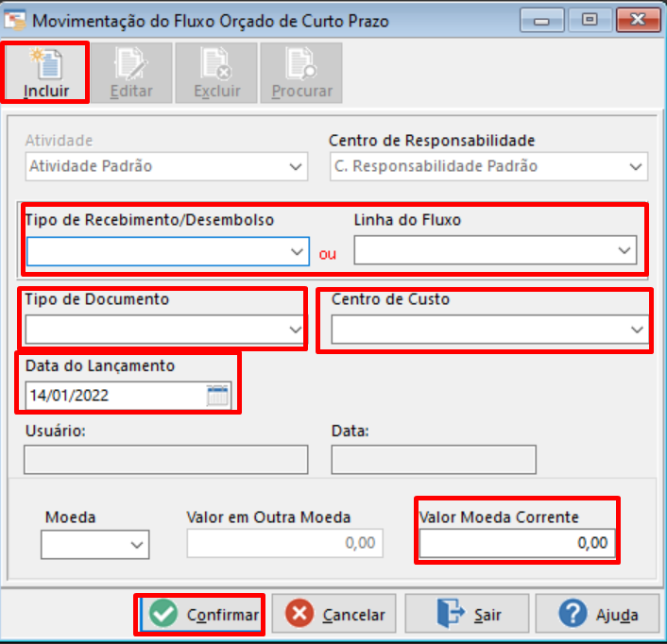The height and width of the screenshot is (644, 667).
Task: Open the Tipo de Documento dropdown
Action: coord(164,330)
